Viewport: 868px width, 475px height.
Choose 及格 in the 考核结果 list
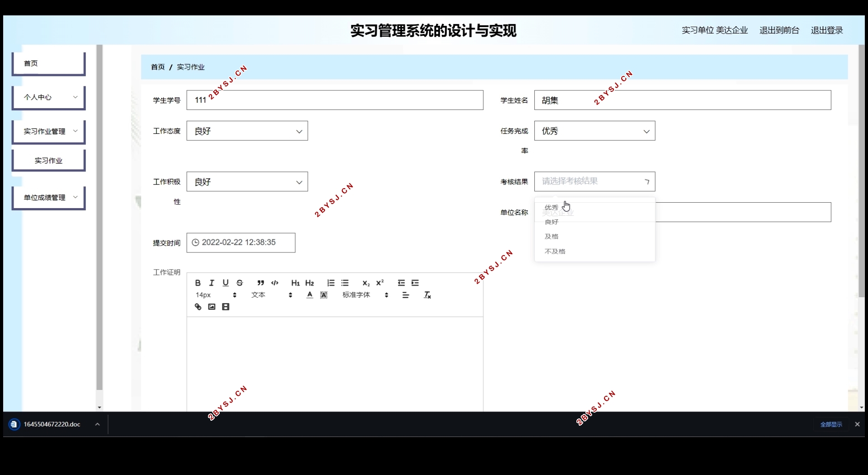pyautogui.click(x=594, y=237)
